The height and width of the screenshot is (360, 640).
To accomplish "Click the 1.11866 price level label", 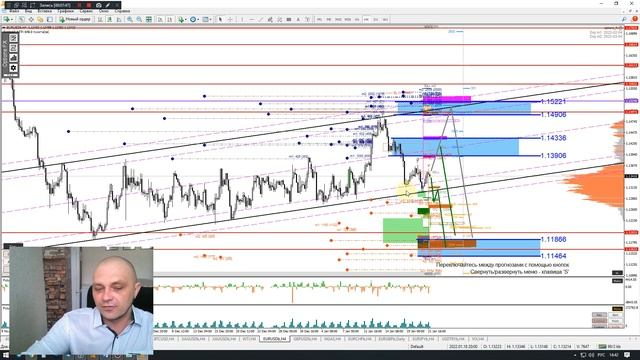I will [x=553, y=239].
